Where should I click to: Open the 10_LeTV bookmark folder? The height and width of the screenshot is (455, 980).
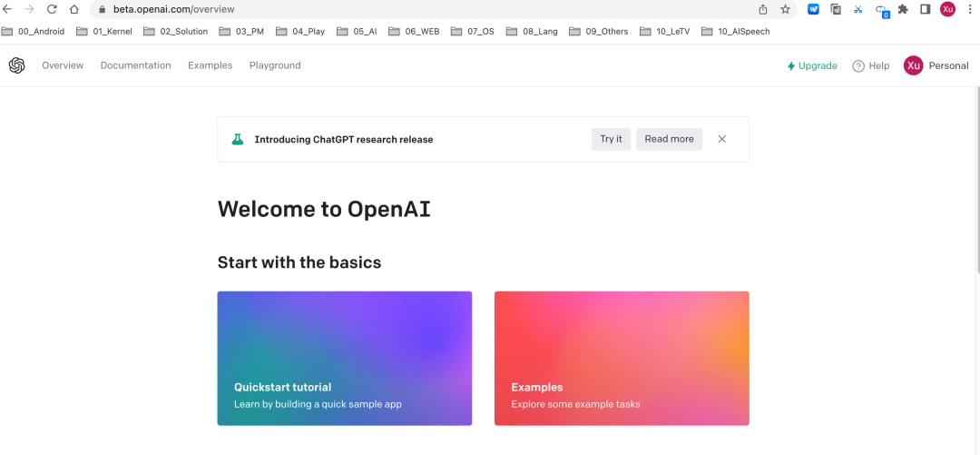[665, 31]
